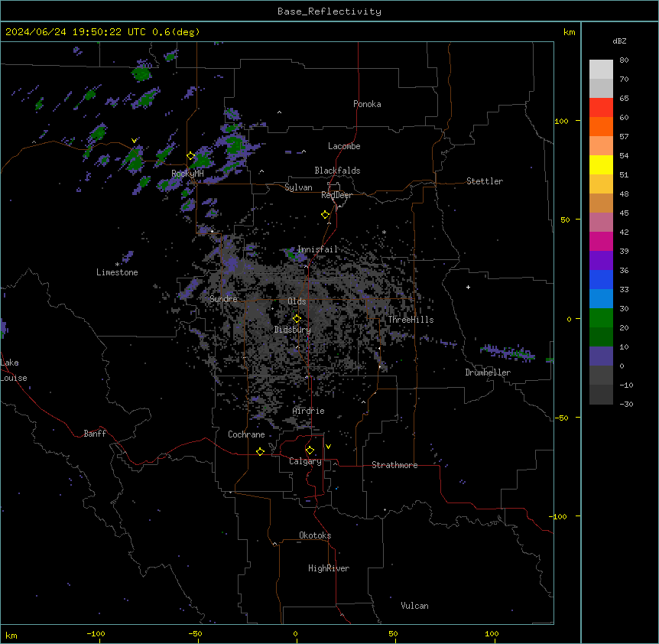Click the Lacombe town label

coord(344,146)
